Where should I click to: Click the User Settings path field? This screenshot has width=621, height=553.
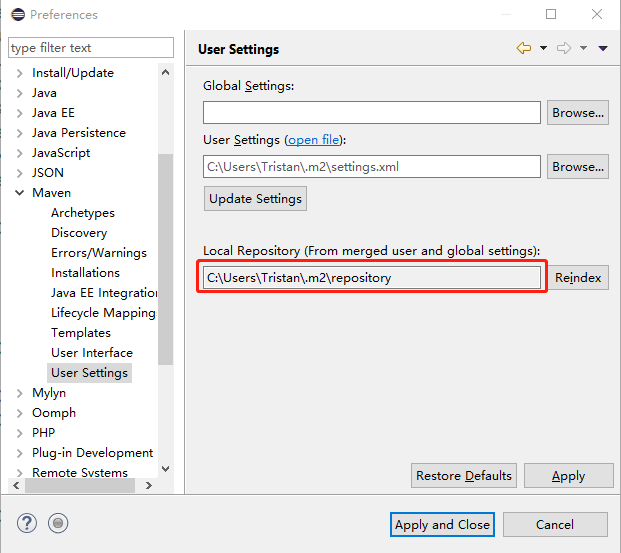pos(372,167)
